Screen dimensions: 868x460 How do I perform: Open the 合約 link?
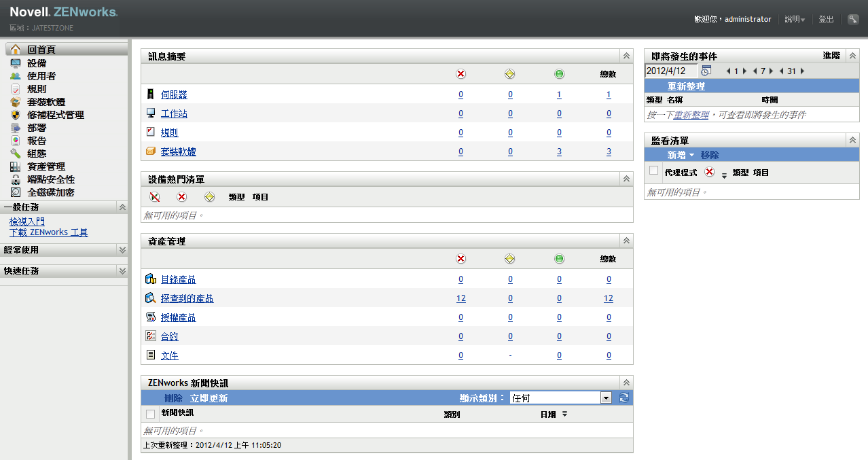[x=169, y=337]
